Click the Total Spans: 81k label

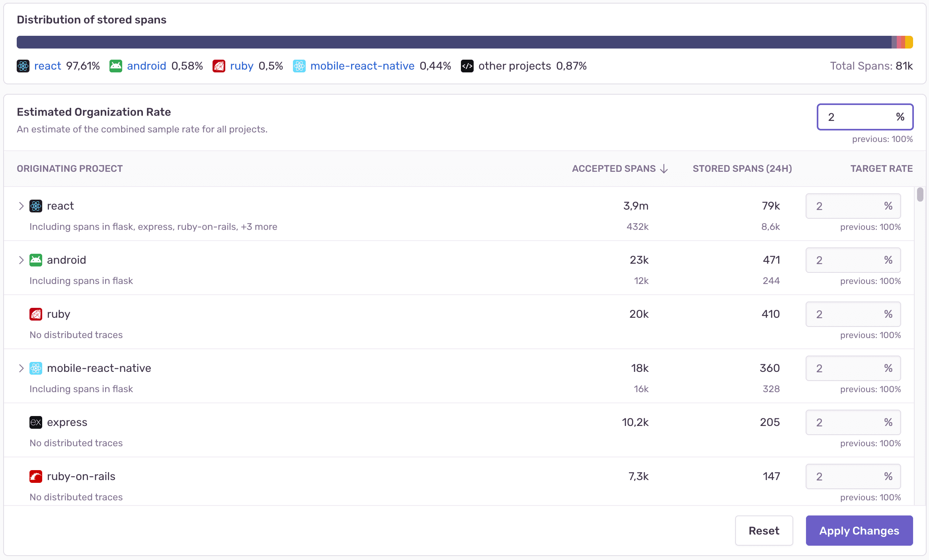coord(871,66)
